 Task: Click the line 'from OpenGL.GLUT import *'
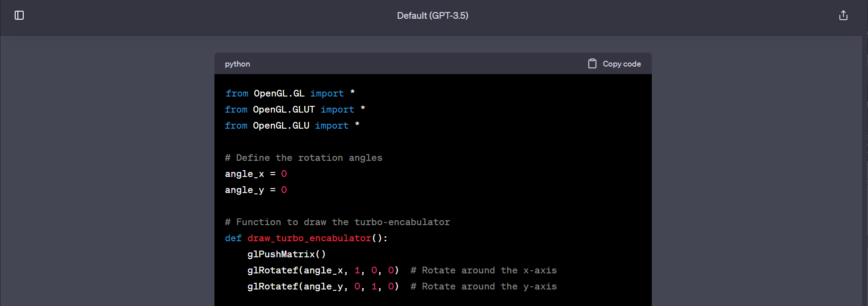(295, 109)
